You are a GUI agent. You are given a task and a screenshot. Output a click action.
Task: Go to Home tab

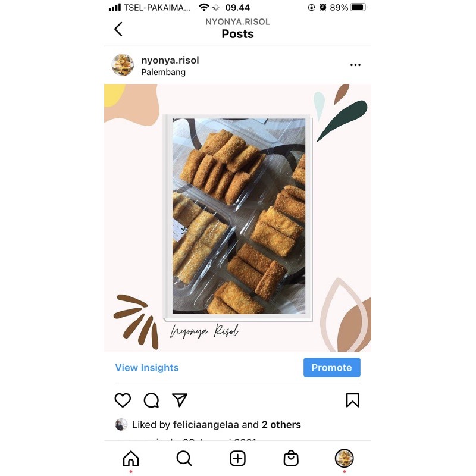coord(131,458)
